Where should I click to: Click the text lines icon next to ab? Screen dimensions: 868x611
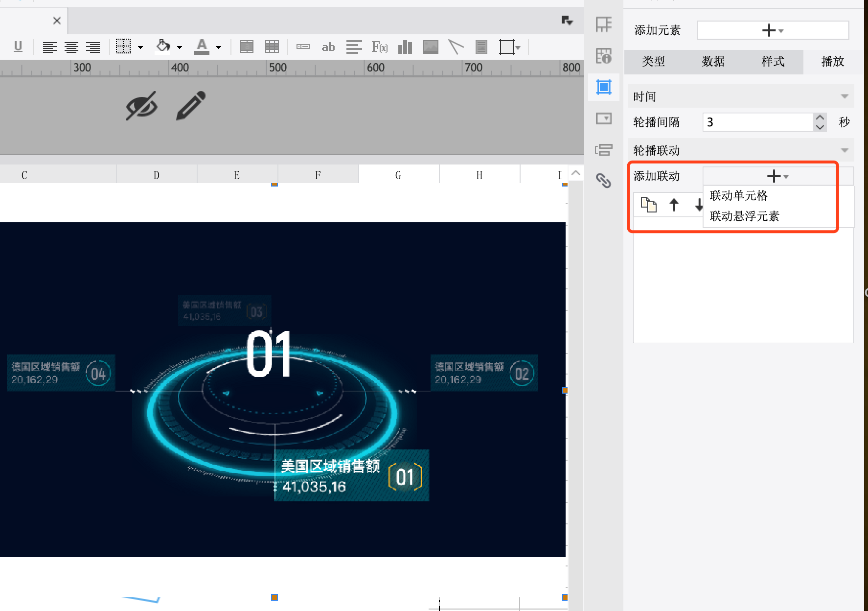point(354,47)
